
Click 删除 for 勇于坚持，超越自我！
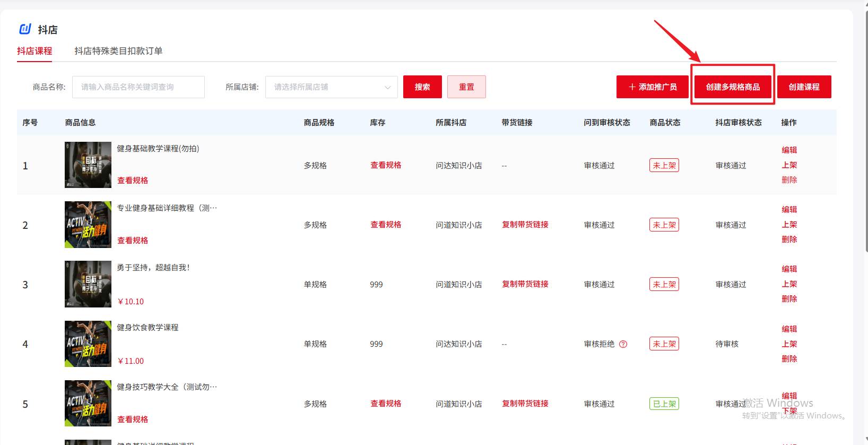point(789,299)
